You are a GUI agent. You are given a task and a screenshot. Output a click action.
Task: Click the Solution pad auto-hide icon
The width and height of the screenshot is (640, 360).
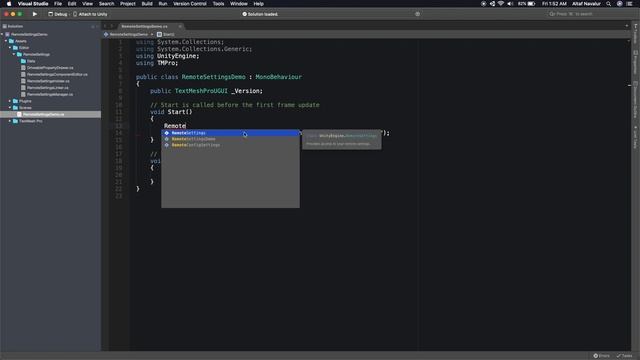click(x=93, y=27)
